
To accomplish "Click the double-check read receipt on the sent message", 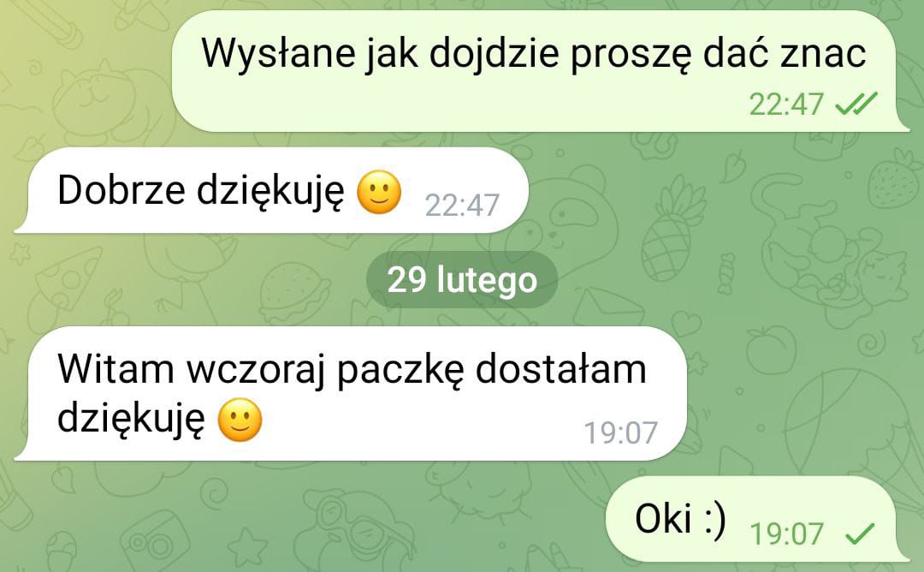I will 856,104.
